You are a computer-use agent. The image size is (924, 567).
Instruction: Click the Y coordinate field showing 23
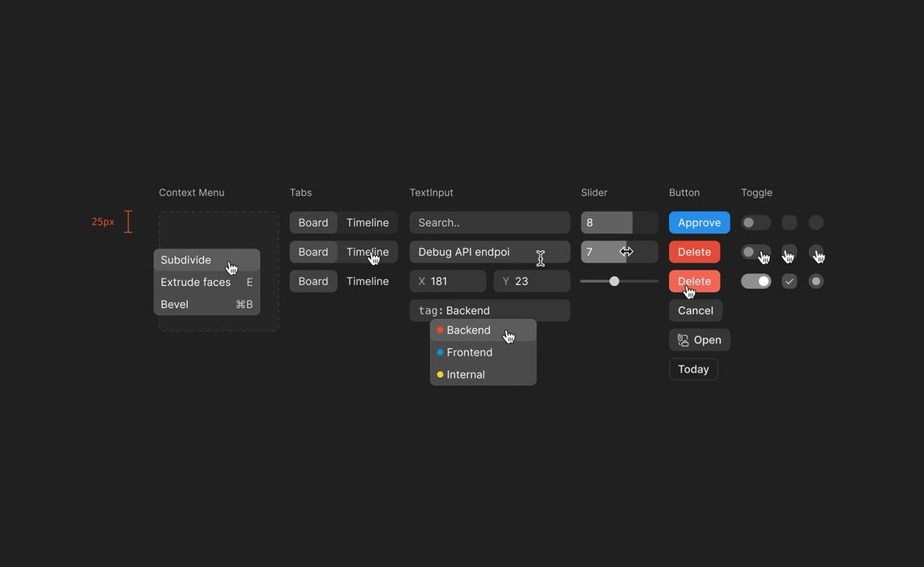point(531,281)
